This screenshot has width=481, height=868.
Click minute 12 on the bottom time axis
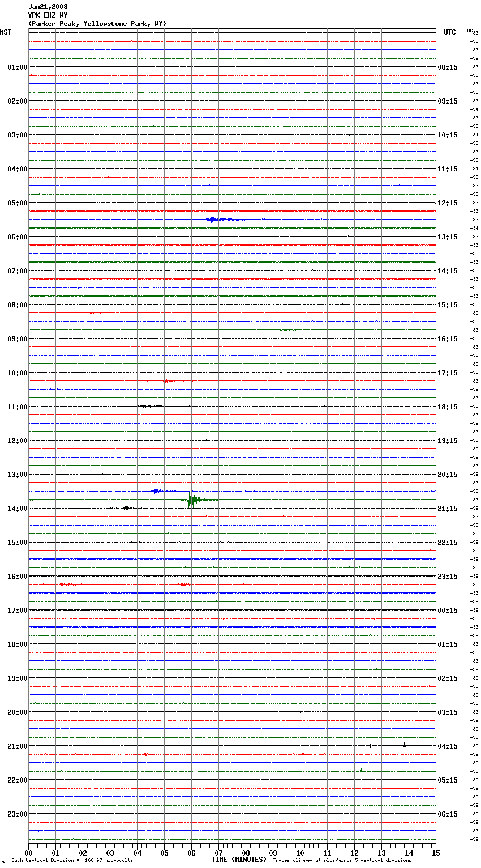tap(354, 853)
